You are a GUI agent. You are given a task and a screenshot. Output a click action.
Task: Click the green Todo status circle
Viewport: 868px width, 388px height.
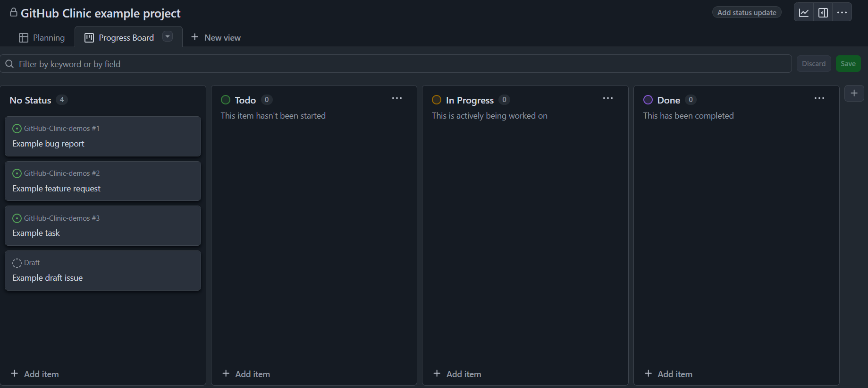(226, 100)
